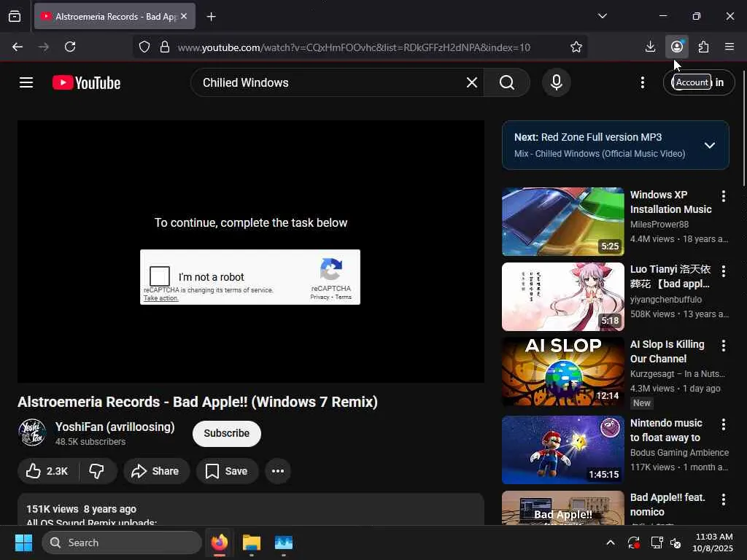The image size is (747, 560).
Task: Dislike the video with thumbs down
Action: 97,471
